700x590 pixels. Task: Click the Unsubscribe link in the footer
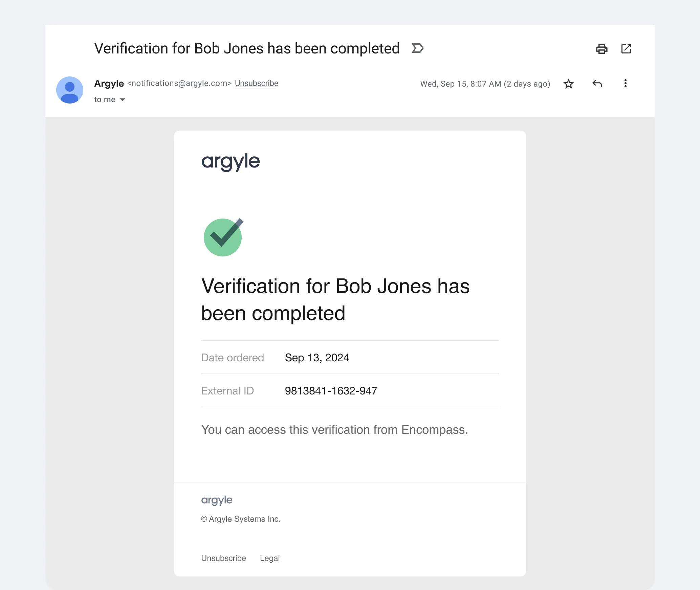point(223,558)
